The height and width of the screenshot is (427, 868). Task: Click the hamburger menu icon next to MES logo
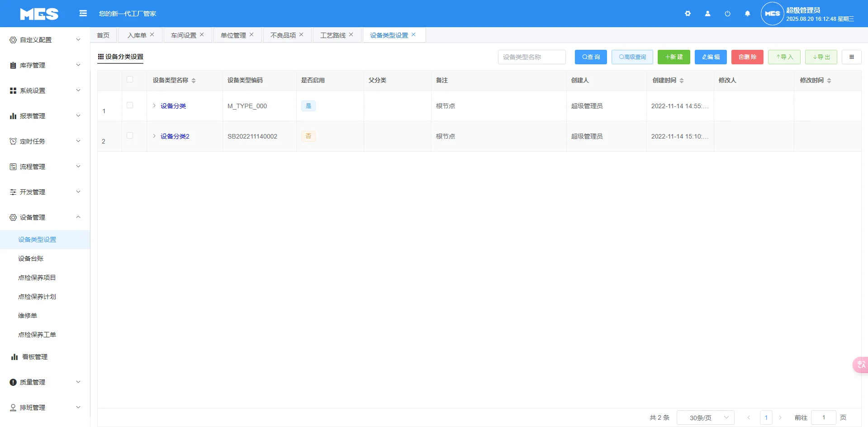(x=83, y=14)
